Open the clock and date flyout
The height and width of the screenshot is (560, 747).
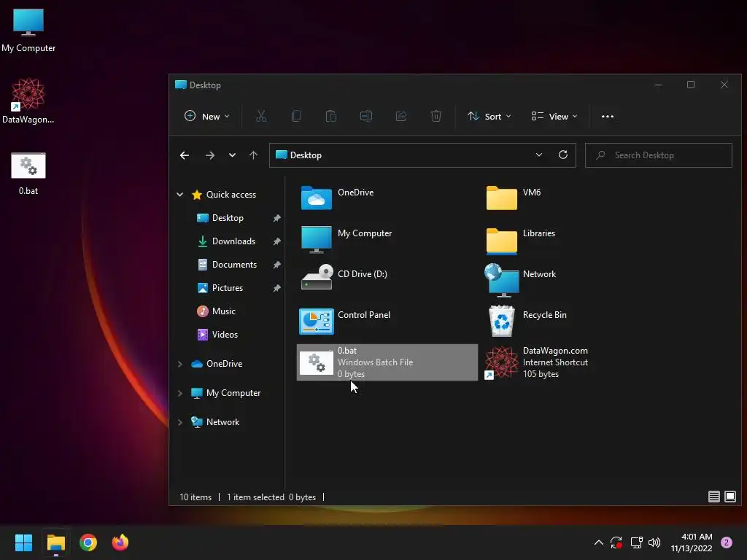692,542
